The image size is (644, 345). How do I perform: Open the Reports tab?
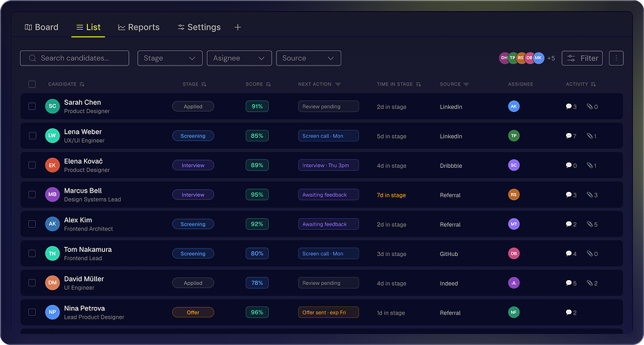pos(139,27)
